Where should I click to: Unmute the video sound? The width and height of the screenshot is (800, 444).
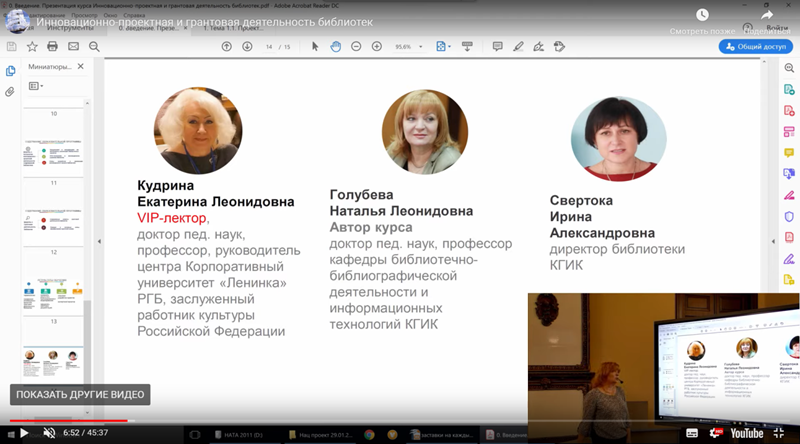pyautogui.click(x=49, y=433)
